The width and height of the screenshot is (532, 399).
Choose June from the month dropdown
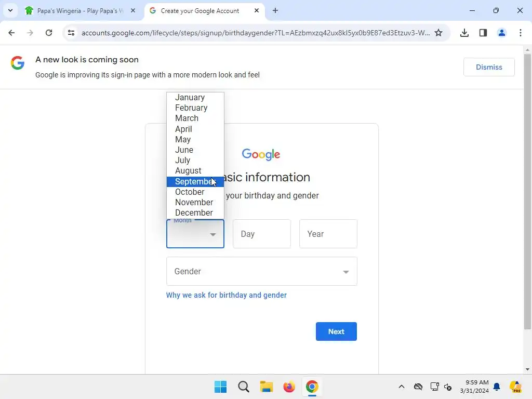[x=195, y=150]
